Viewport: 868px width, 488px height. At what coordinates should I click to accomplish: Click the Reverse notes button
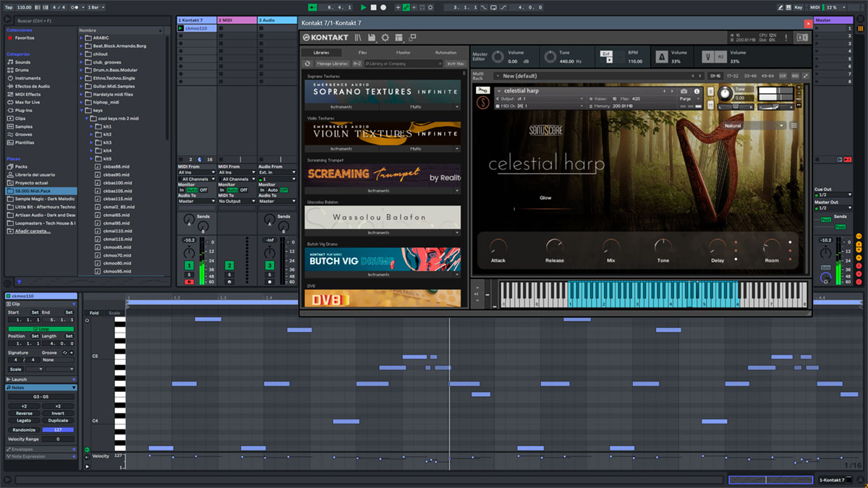pos(24,414)
